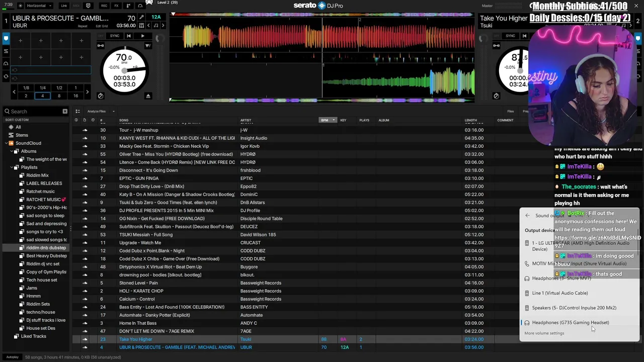Add cue point in first empty deck 1 slot
Viewport: 644px width, 362px height.
20,41
